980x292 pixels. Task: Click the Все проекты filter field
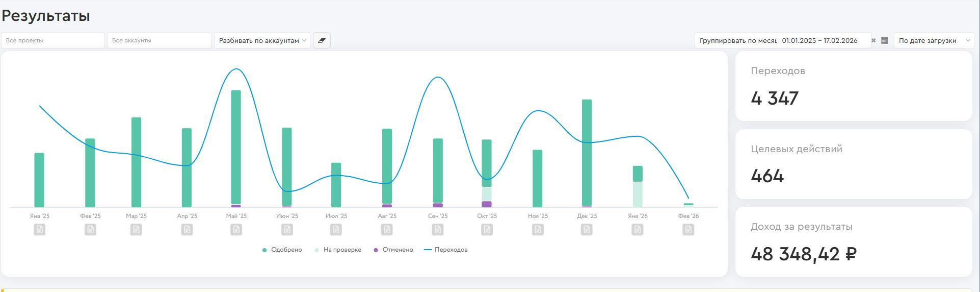tap(53, 40)
